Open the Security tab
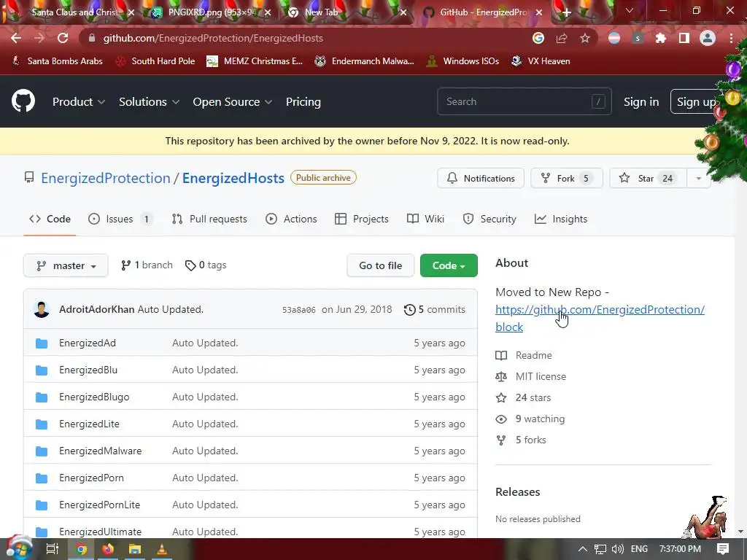747x560 pixels. 489,219
